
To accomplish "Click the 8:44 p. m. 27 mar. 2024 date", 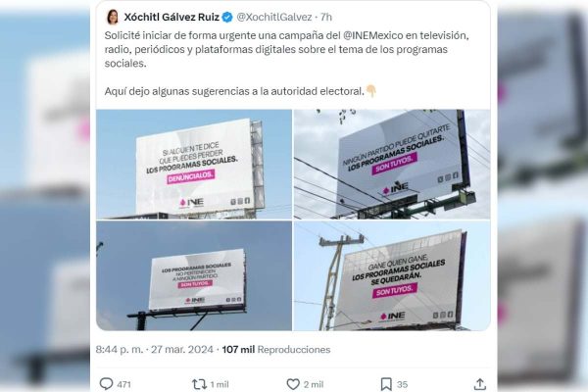I will tap(154, 350).
